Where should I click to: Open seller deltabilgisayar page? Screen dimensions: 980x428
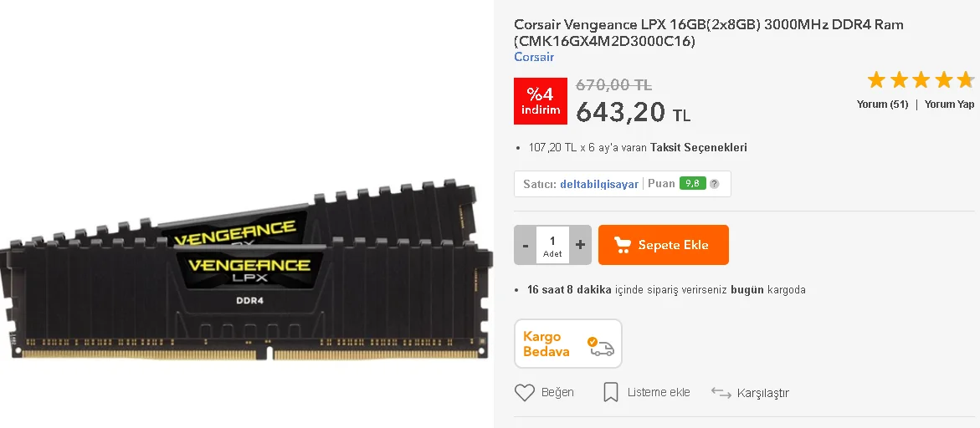coord(599,184)
